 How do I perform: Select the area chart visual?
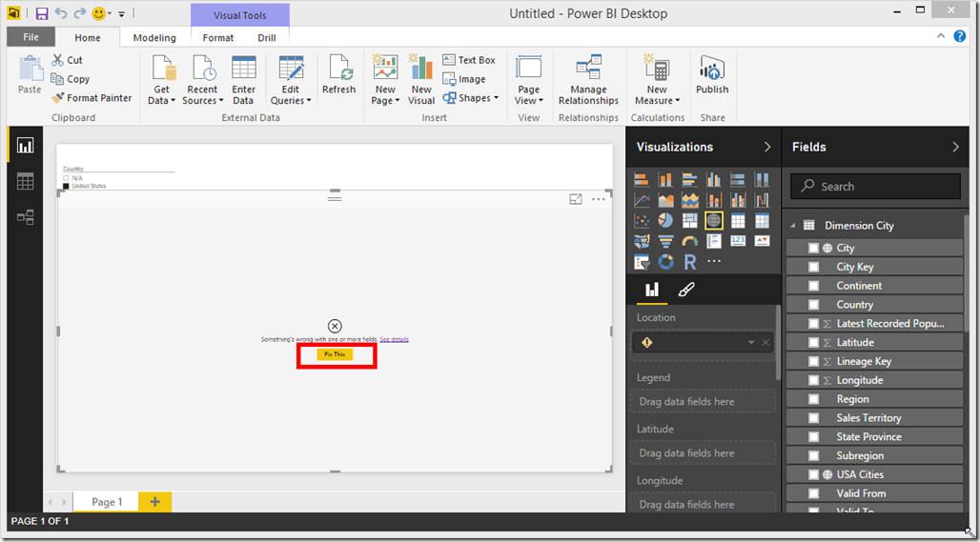click(665, 200)
